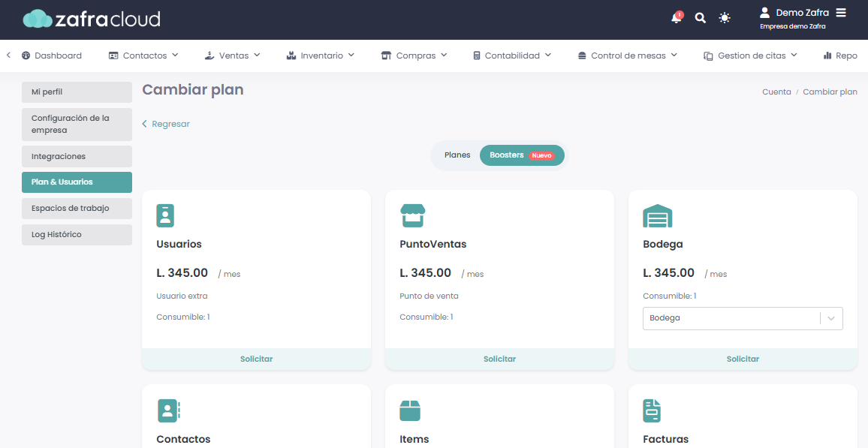Screen dimensions: 868x448
Task: Click the Contabilidad calculator icon in nav bar
Action: point(477,56)
